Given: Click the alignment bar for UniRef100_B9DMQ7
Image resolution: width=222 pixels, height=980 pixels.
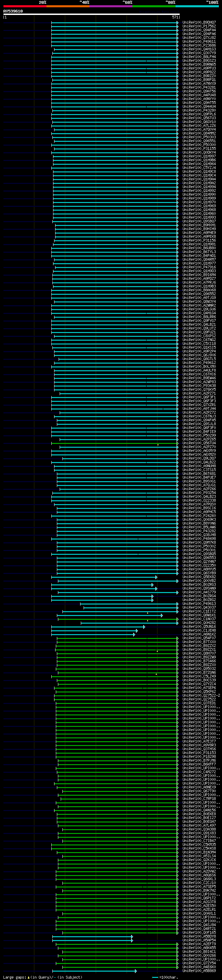Looking at the screenshot, I should pyautogui.click(x=115, y=23).
